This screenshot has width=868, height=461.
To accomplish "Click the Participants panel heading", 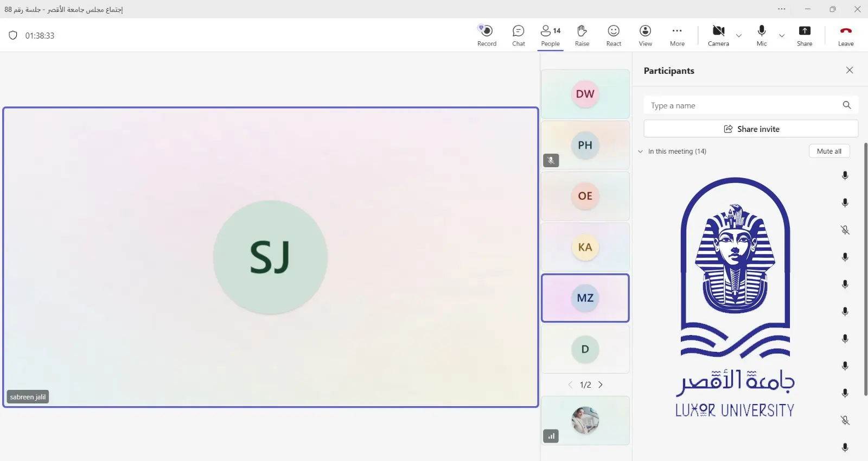I will point(669,71).
